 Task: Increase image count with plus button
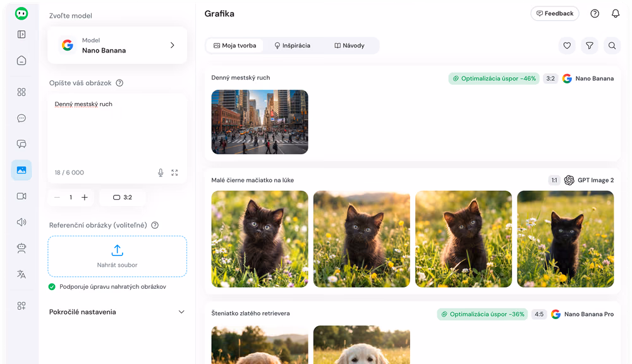tap(85, 198)
